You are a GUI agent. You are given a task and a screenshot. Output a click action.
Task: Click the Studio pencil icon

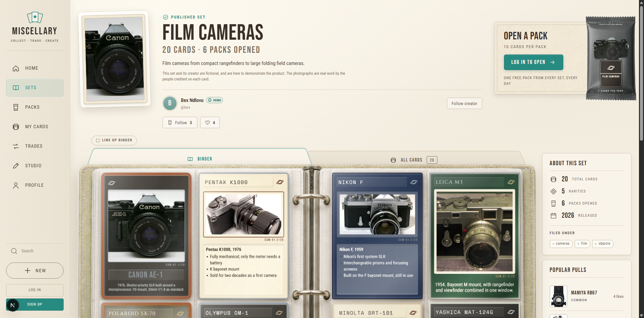point(16,166)
